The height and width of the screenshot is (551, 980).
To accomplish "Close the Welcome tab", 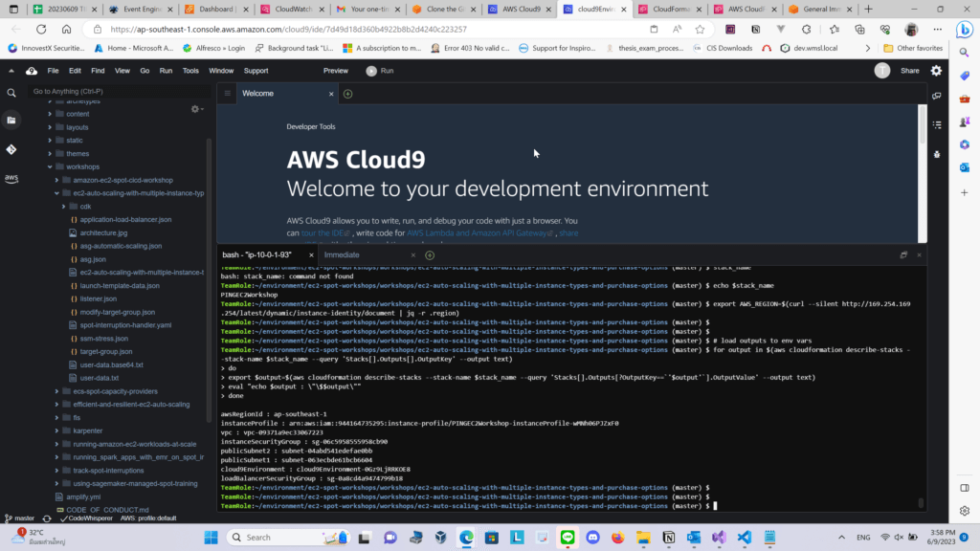I will (331, 94).
